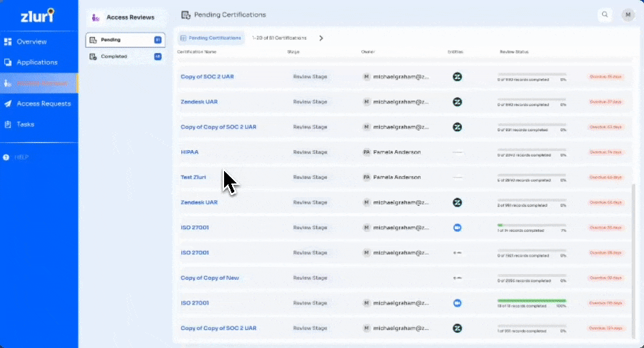Select the Pending Certifications view chip
The image size is (644, 348).
[x=211, y=38]
